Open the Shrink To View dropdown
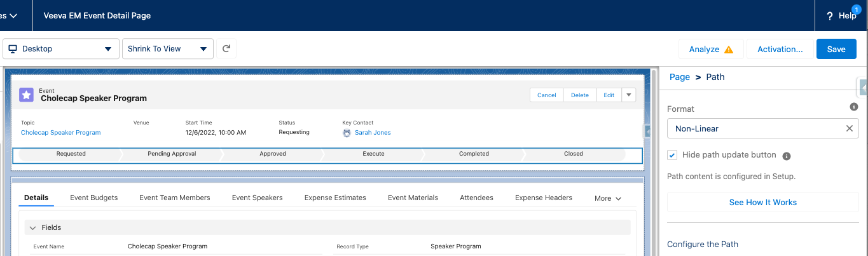This screenshot has height=256, width=868. (168, 49)
